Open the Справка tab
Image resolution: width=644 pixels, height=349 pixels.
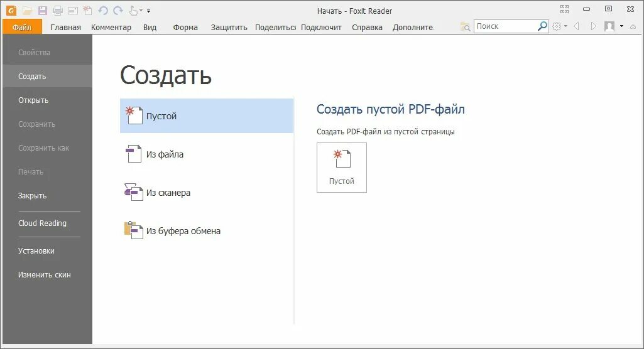(x=367, y=28)
